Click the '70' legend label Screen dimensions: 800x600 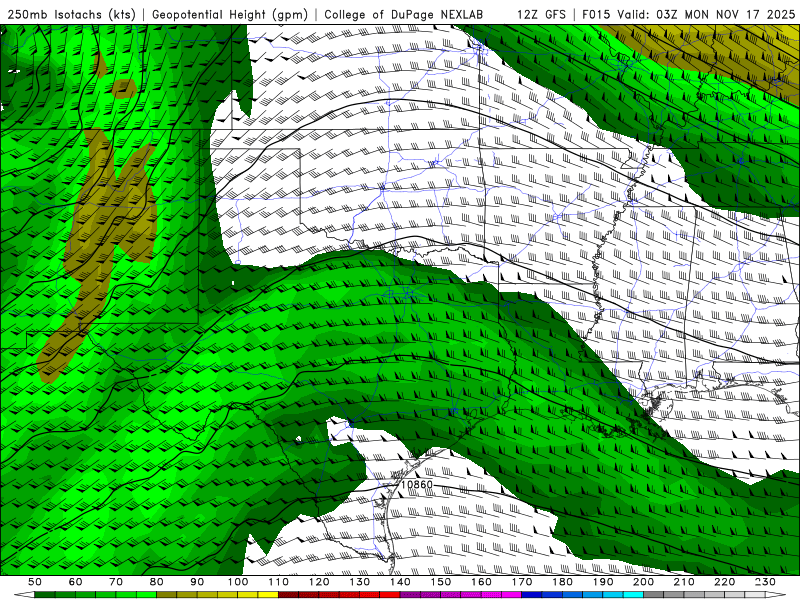click(x=116, y=582)
